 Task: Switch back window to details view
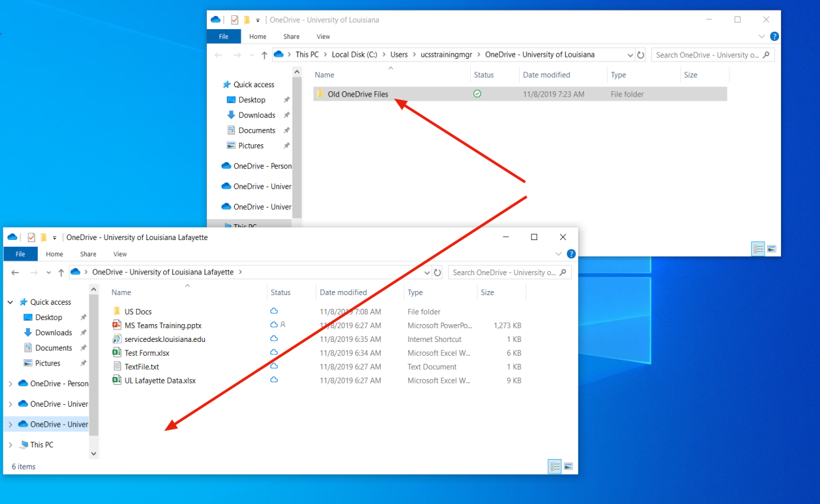click(758, 249)
